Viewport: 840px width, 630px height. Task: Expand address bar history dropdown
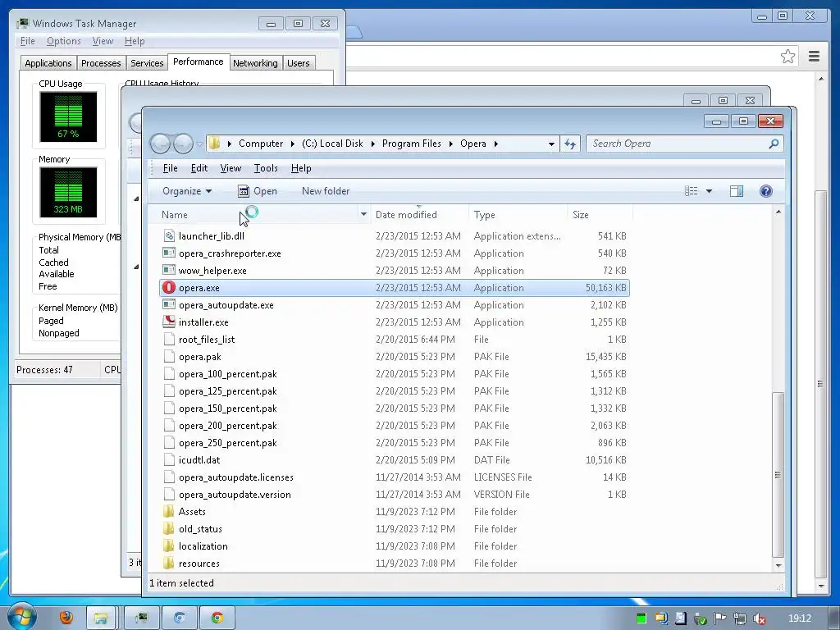tap(551, 144)
